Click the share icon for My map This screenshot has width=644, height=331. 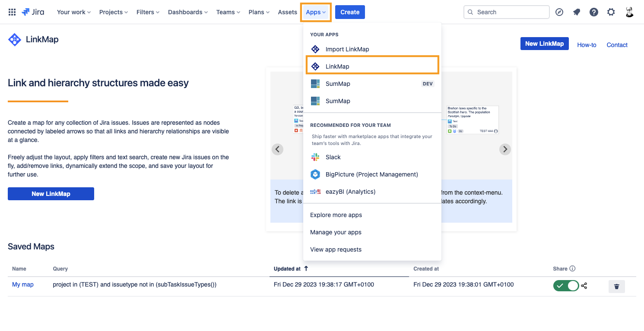point(584,286)
